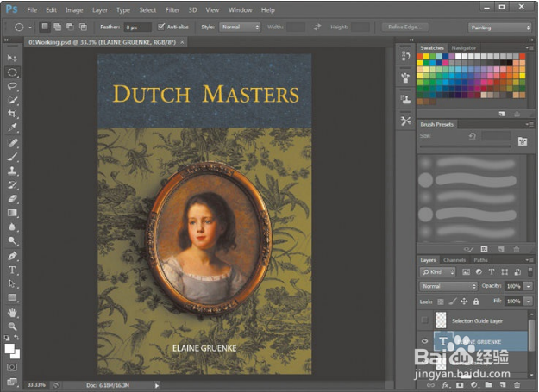Choose Intersect with selection mode

[x=83, y=27]
